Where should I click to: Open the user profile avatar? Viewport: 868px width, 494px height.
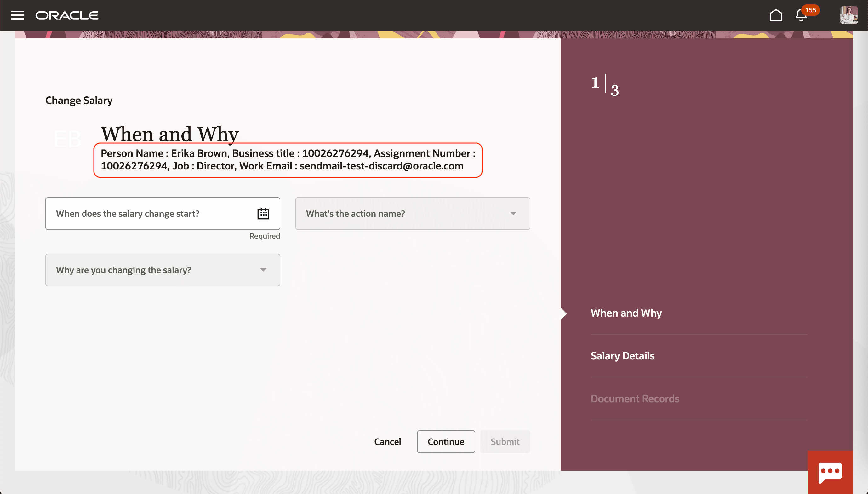coord(849,15)
